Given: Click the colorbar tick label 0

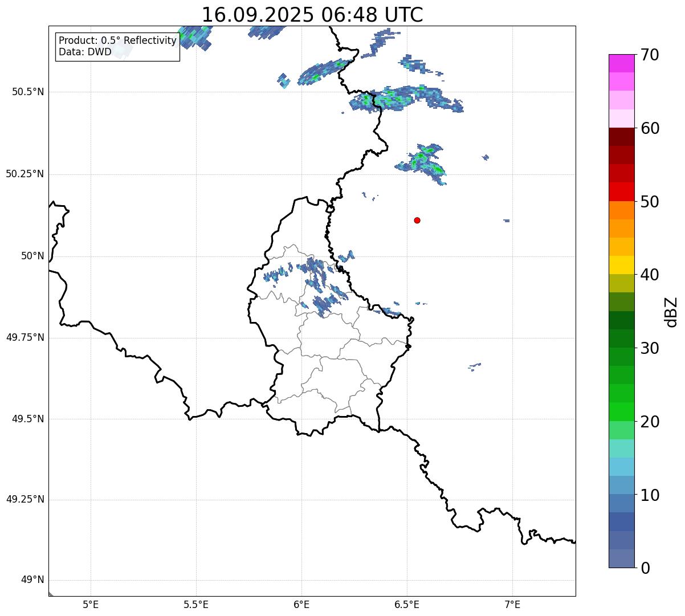Looking at the screenshot, I should pos(645,568).
